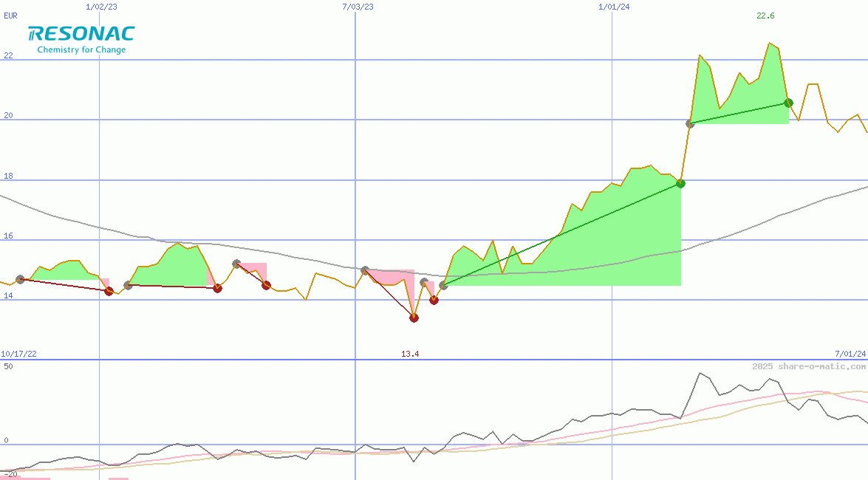This screenshot has height=480, width=868.
Task: Click the 22.6 high price label
Action: (x=765, y=16)
